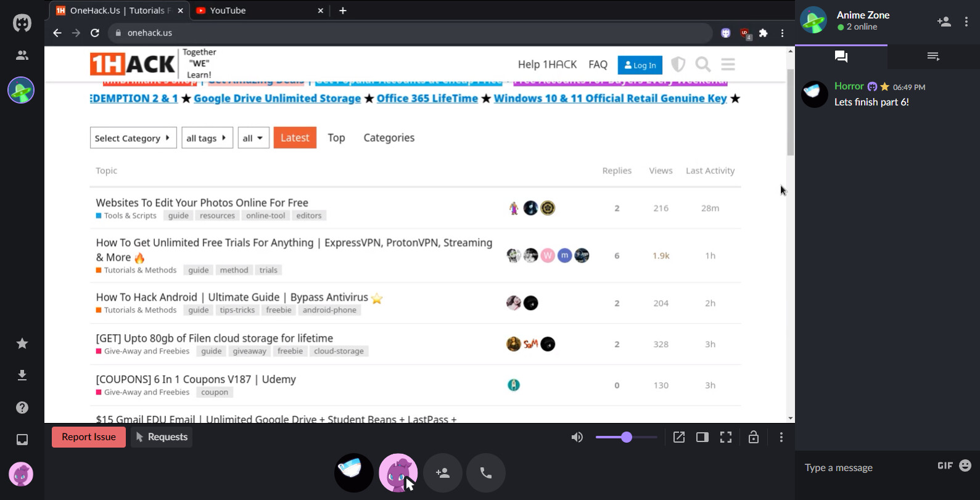Screen dimensions: 980x500
Task: Toggle the chat sidebar panel icon
Action: 702,437
